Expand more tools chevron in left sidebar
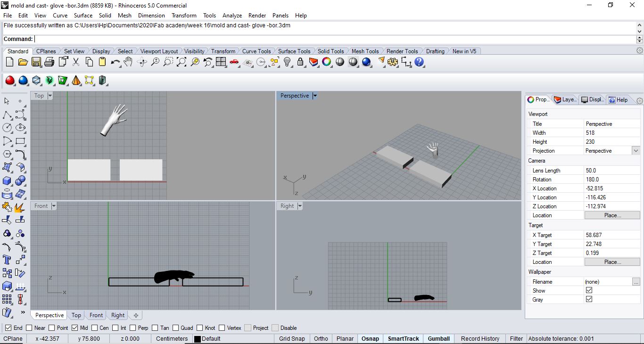Viewport: 644px width, 344px height. (x=23, y=312)
